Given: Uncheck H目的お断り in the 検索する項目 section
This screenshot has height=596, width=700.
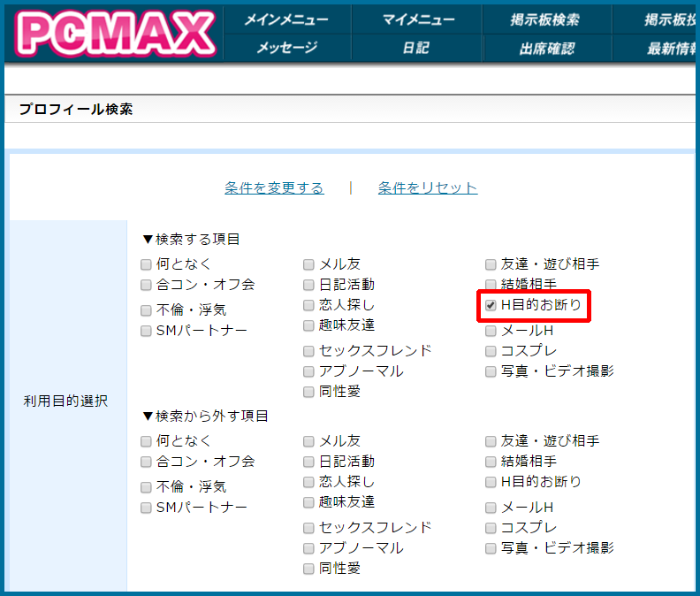Looking at the screenshot, I should point(491,306).
